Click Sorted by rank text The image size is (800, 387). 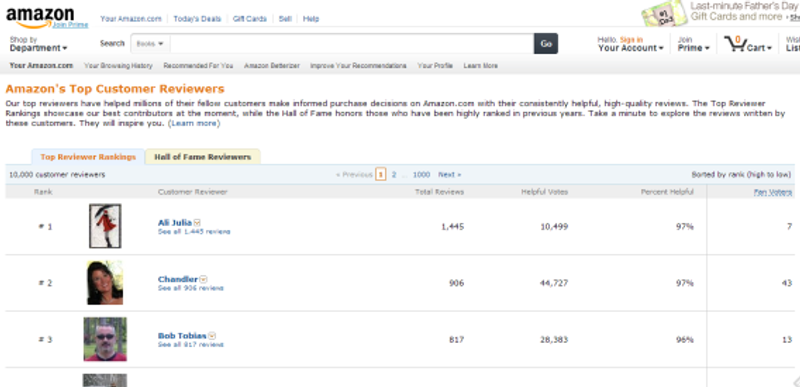[x=741, y=174]
